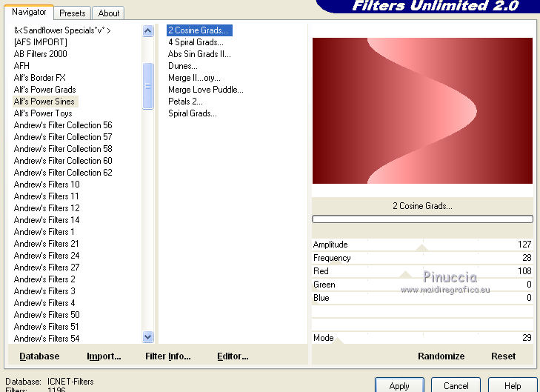Click the category list scroll up arrow

pos(147,31)
